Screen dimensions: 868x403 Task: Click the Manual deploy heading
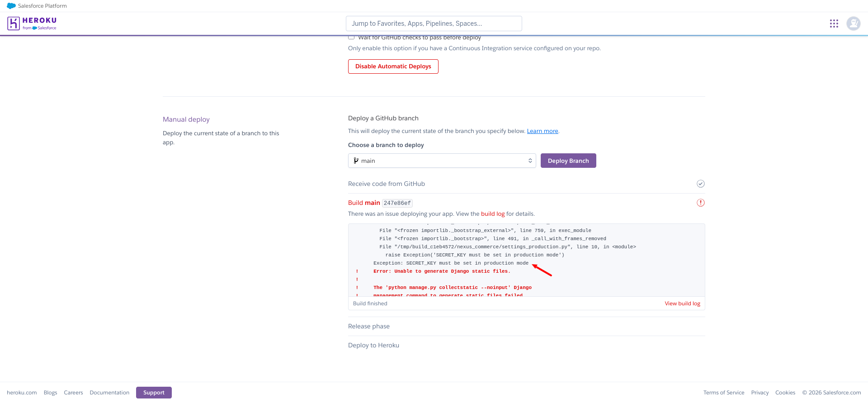click(x=186, y=119)
